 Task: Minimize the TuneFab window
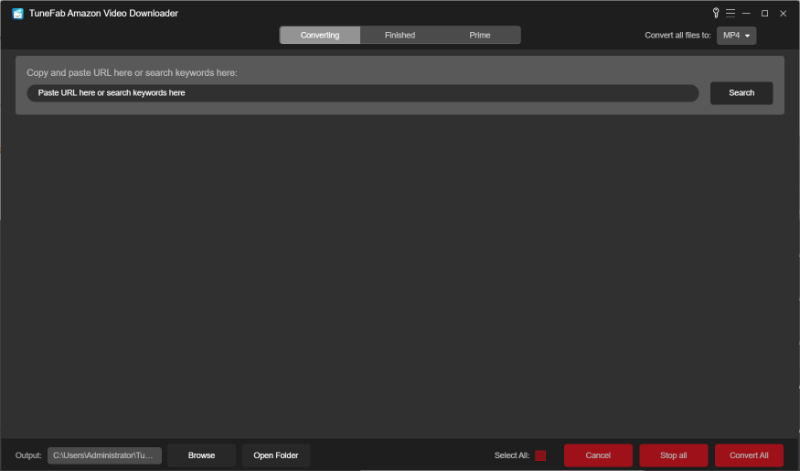tap(746, 13)
